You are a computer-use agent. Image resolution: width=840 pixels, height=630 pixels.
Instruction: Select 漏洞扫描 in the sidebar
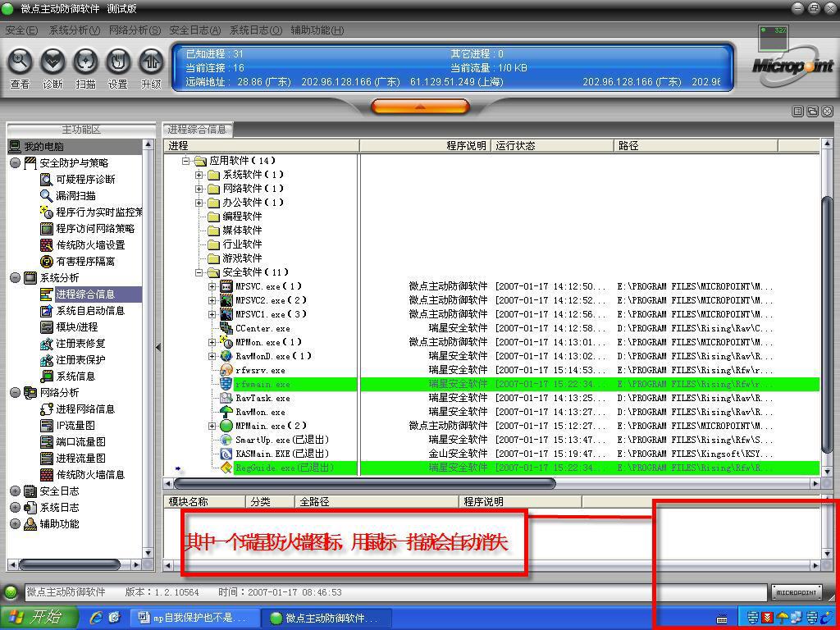[x=69, y=196]
